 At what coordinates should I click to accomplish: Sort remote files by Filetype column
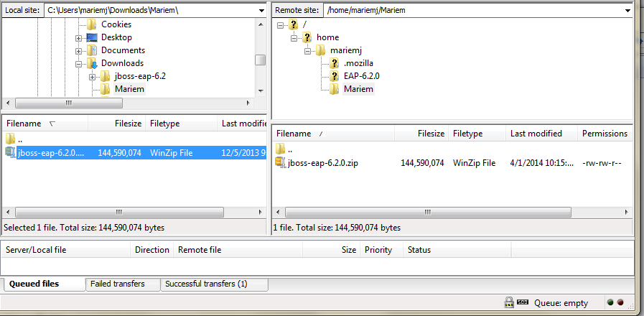(x=477, y=134)
